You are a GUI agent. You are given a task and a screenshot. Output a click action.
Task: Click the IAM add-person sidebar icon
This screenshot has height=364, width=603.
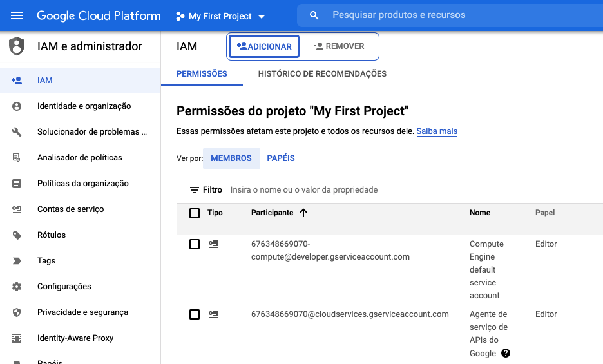[x=17, y=81]
